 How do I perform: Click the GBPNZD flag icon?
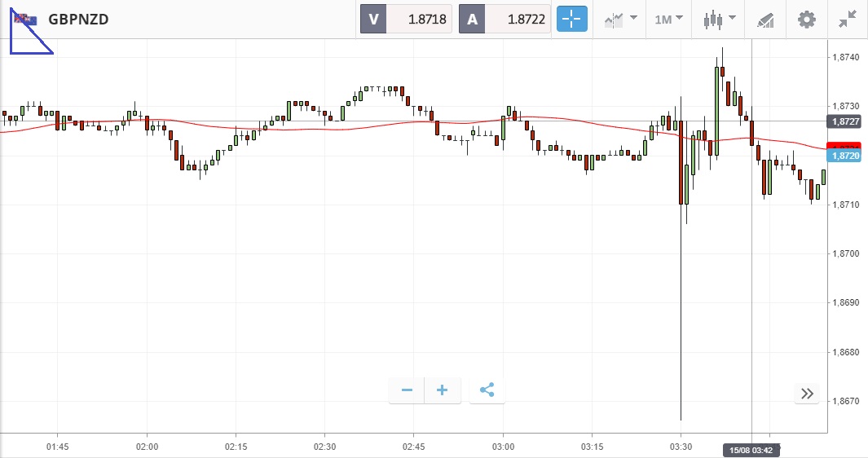tap(25, 19)
